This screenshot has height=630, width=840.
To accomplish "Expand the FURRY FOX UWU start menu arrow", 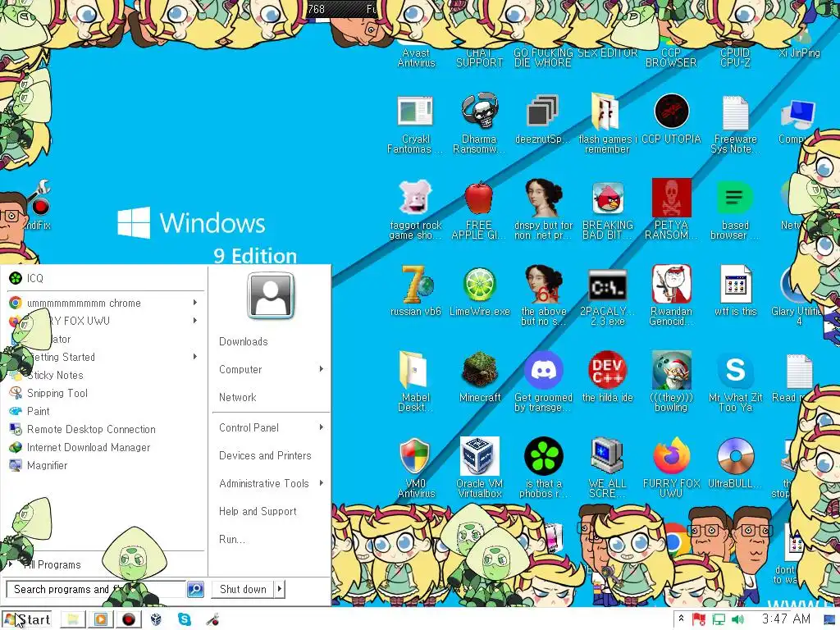I will tap(195, 321).
